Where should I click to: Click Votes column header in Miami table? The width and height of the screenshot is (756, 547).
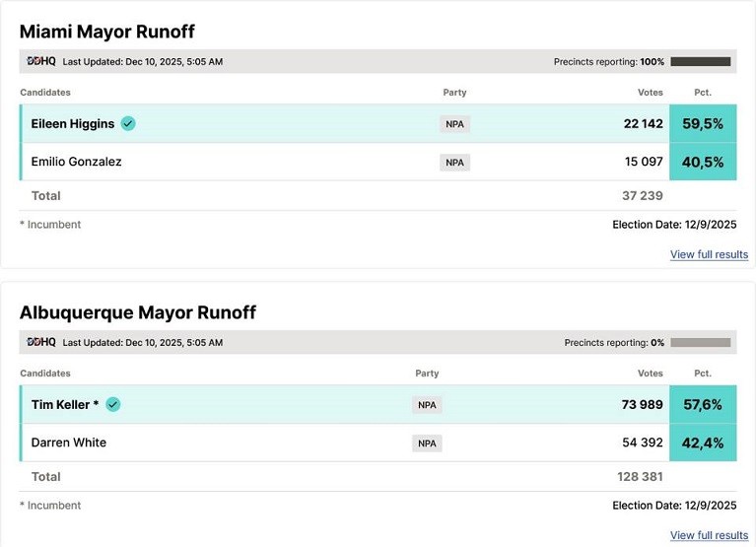coord(651,93)
